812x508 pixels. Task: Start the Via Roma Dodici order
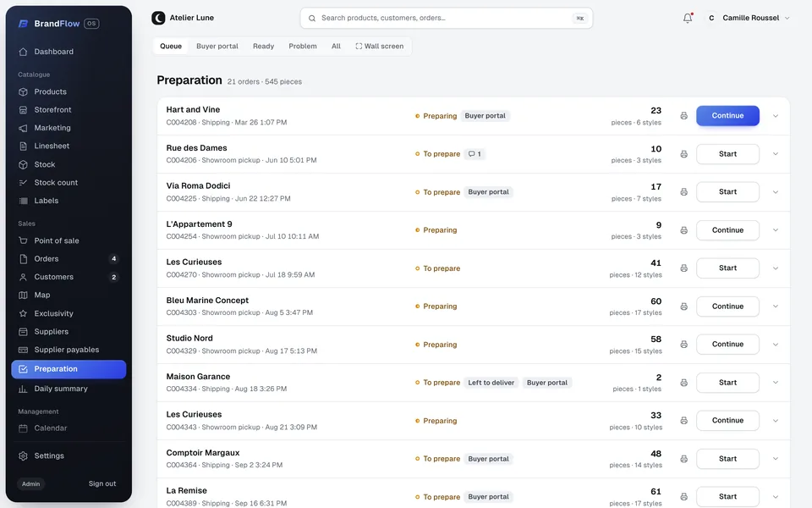pyautogui.click(x=727, y=192)
